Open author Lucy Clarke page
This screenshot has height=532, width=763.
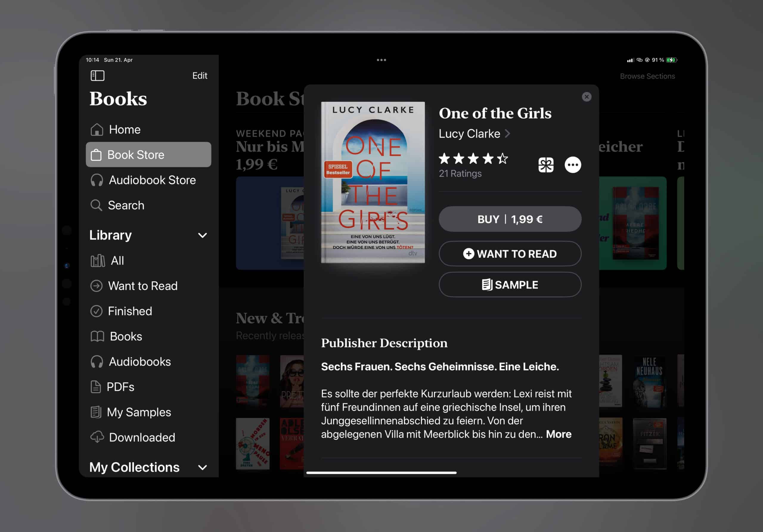click(474, 134)
